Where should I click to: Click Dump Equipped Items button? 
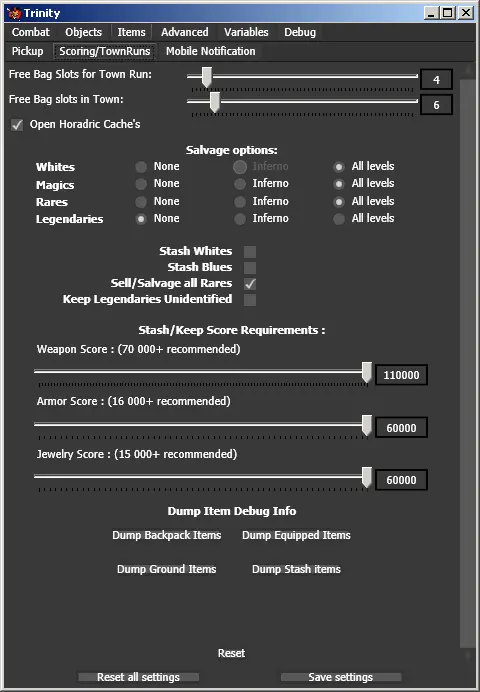296,535
